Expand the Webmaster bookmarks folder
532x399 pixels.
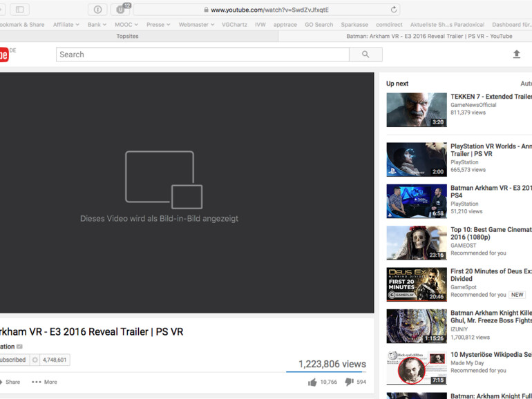(x=196, y=25)
